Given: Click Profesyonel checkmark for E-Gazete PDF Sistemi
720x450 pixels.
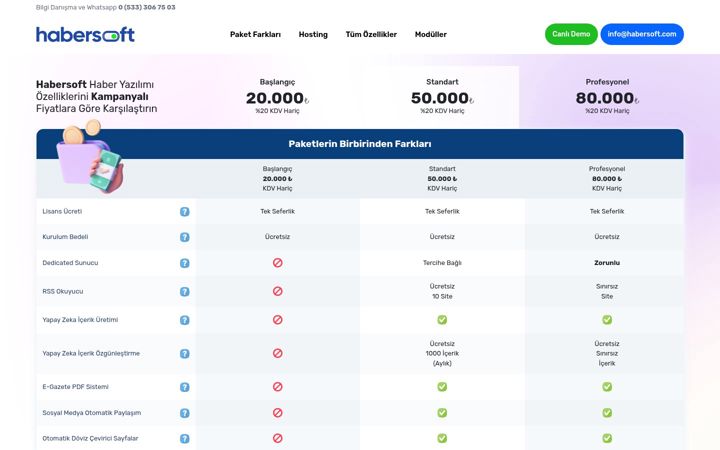Looking at the screenshot, I should 607,387.
